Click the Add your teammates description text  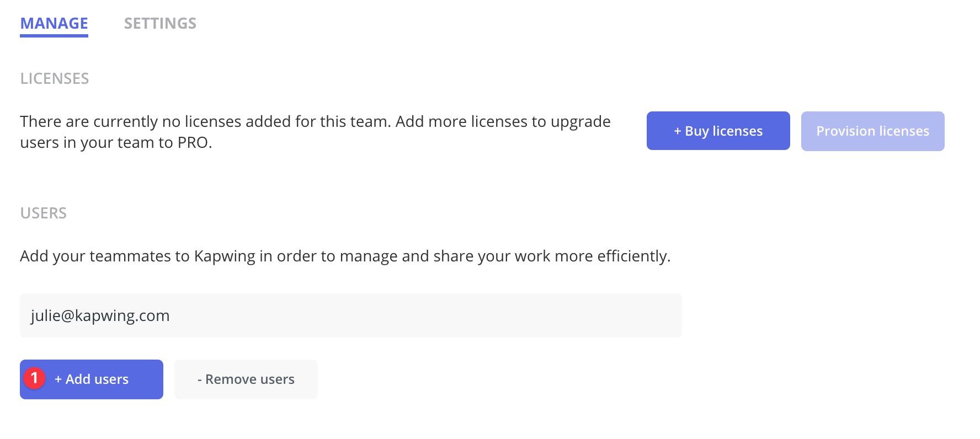pyautogui.click(x=345, y=256)
